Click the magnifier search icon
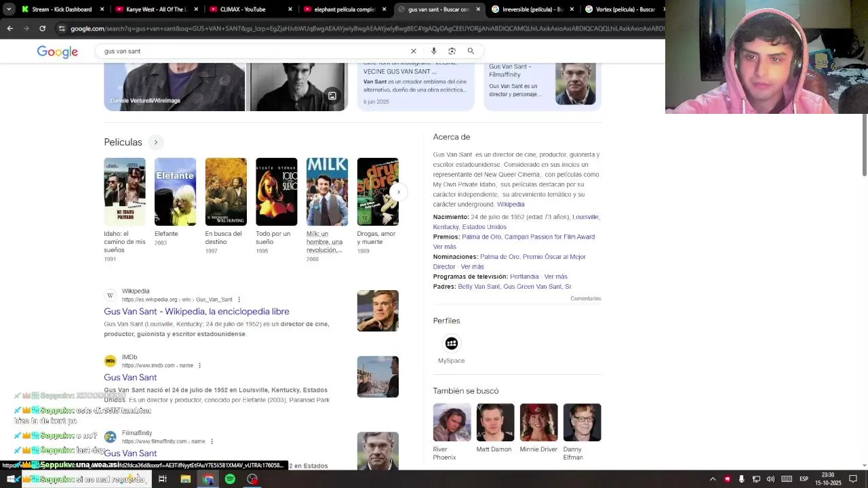868x488 pixels. click(471, 51)
